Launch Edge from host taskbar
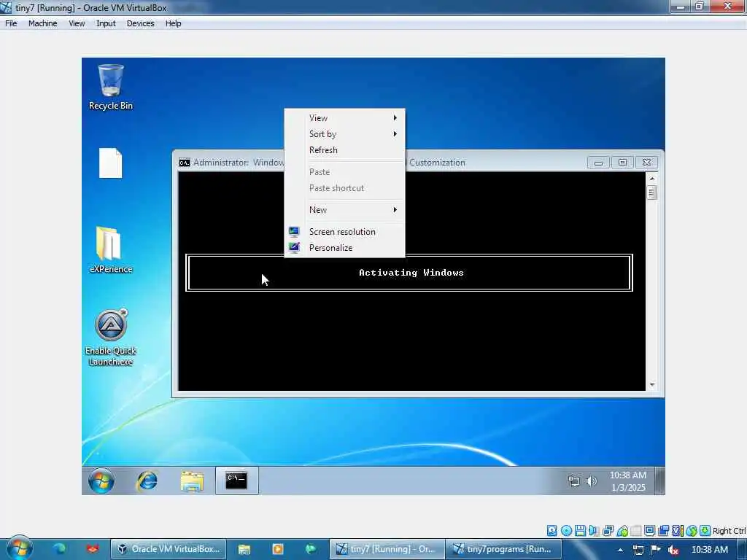 (60, 549)
